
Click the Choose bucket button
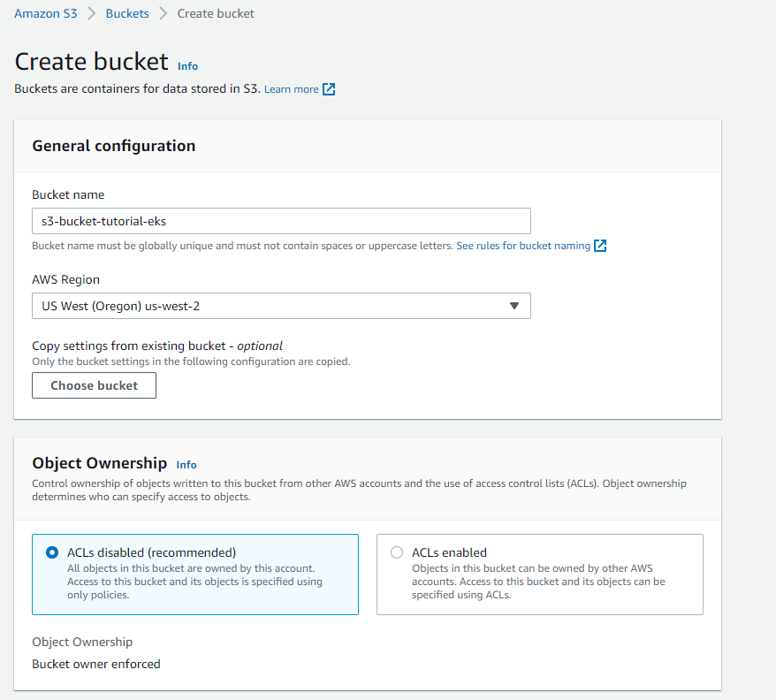click(94, 385)
